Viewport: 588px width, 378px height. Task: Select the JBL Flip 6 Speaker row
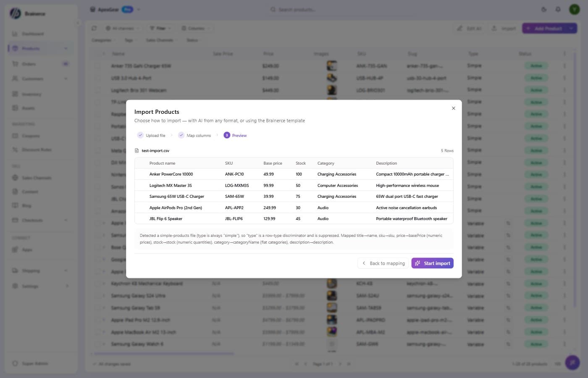294,218
